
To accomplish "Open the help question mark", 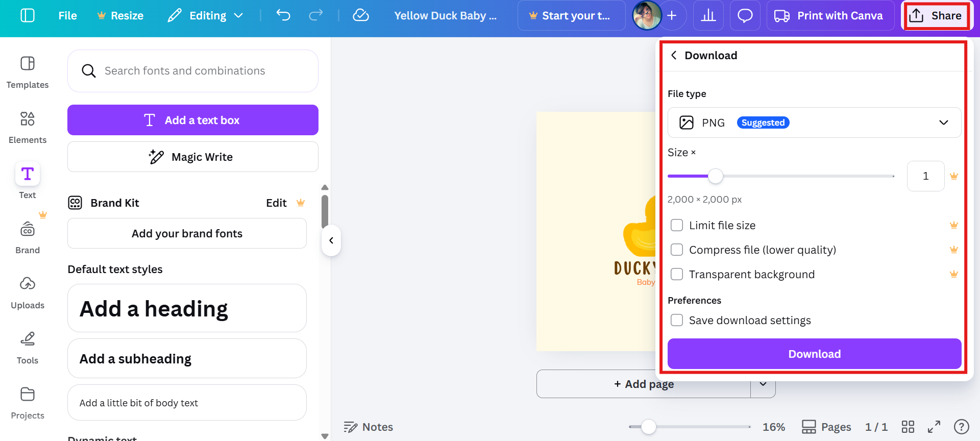I will coord(962,427).
